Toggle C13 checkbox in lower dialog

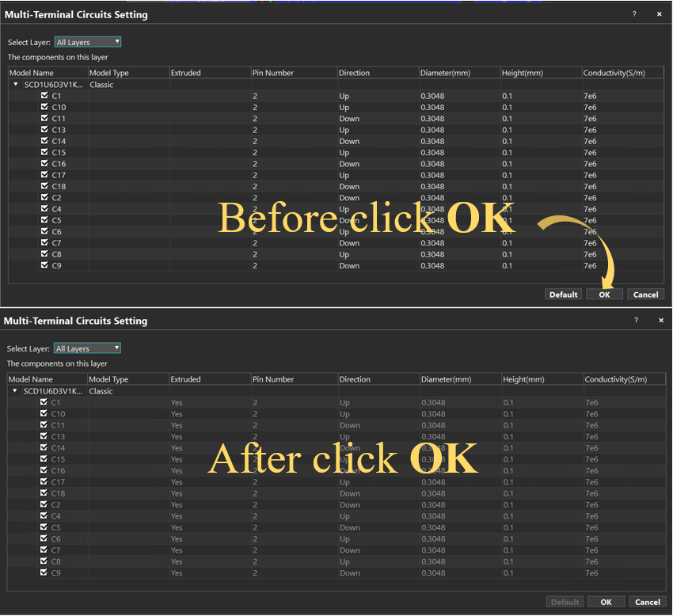44,435
